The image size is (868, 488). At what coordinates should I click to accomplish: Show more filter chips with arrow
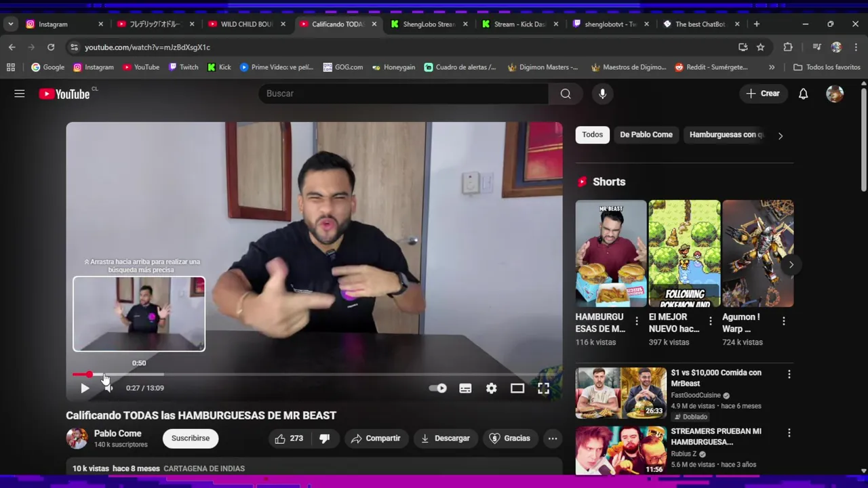tap(781, 136)
